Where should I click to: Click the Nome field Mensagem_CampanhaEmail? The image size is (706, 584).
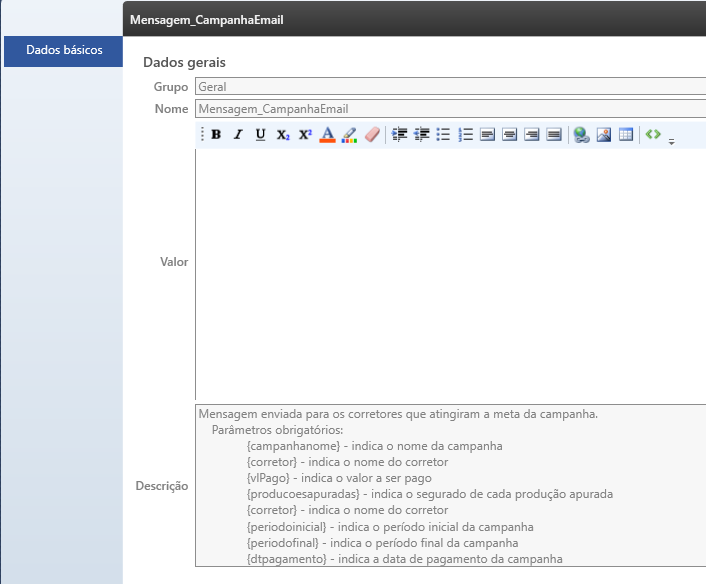(x=450, y=109)
